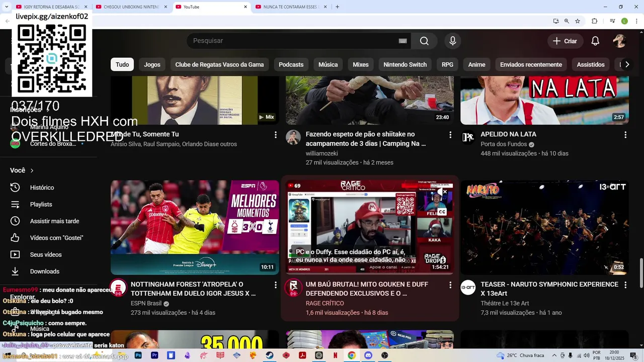Open Fazendo espeto de pão video title
644x362 pixels.
click(366, 139)
